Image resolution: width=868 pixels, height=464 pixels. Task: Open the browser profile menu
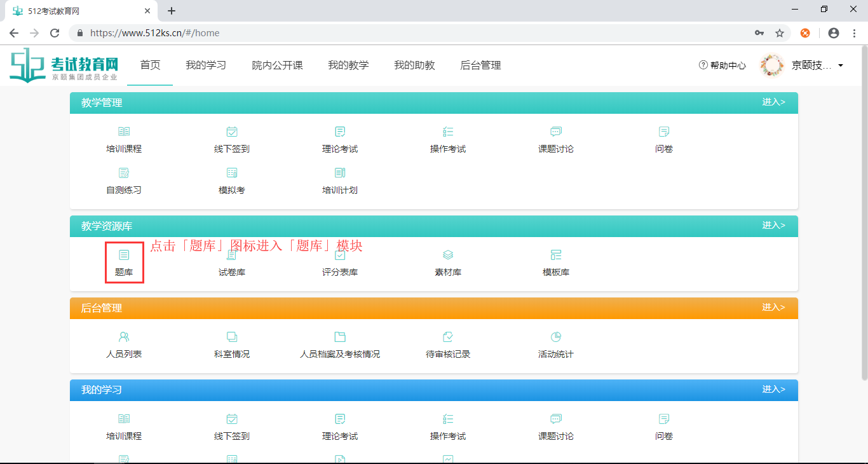[833, 32]
